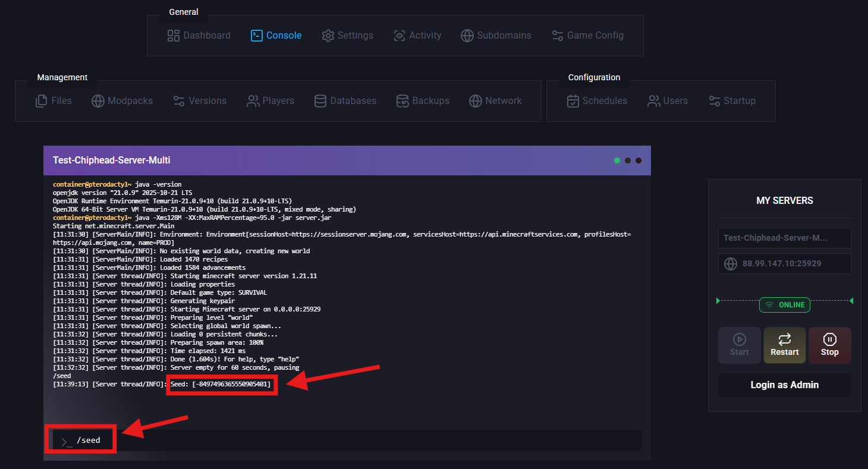Click the 'Preparing level "world"' log line
Image resolution: width=868 pixels, height=469 pixels.
[x=153, y=318]
